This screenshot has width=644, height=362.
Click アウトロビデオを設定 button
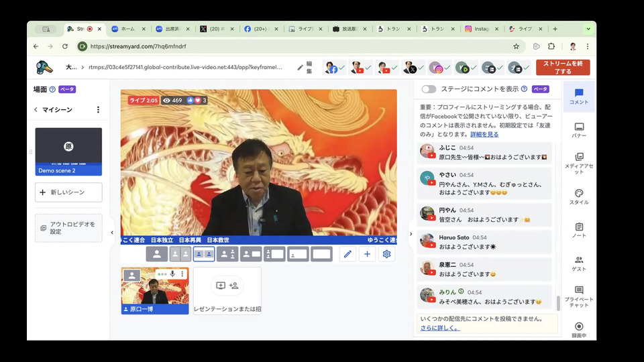[x=68, y=228]
